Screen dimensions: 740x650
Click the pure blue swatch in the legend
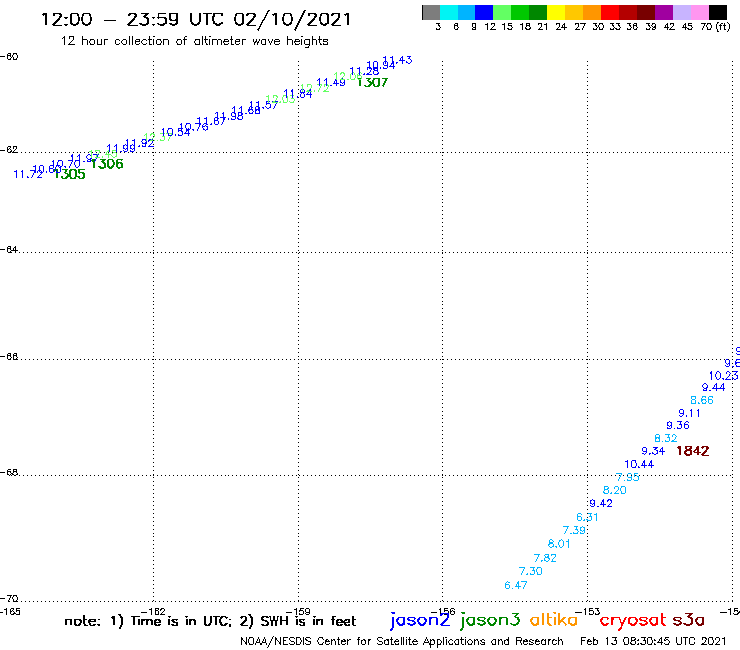[484, 12]
